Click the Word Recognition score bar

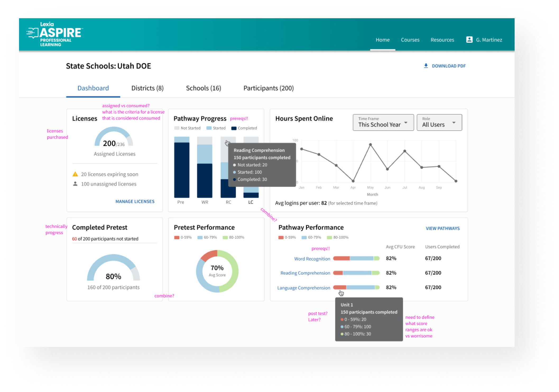coord(356,258)
